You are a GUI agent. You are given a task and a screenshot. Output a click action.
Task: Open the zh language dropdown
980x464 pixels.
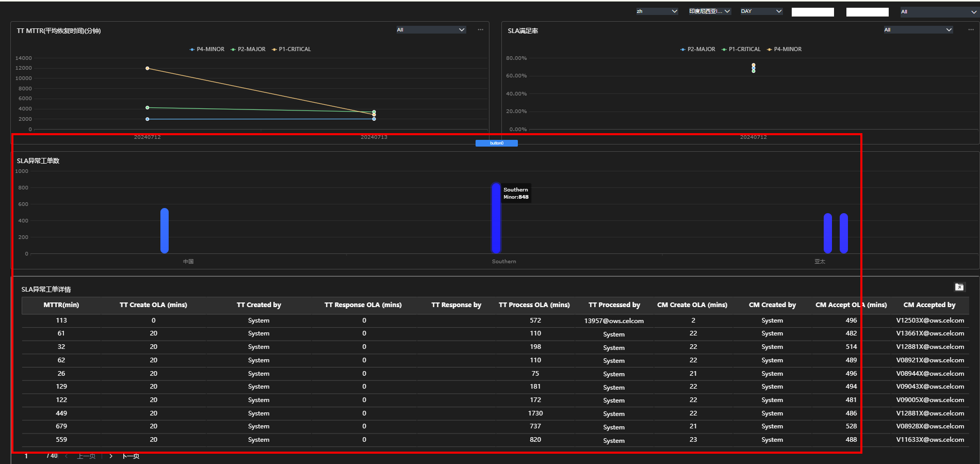(x=657, y=11)
